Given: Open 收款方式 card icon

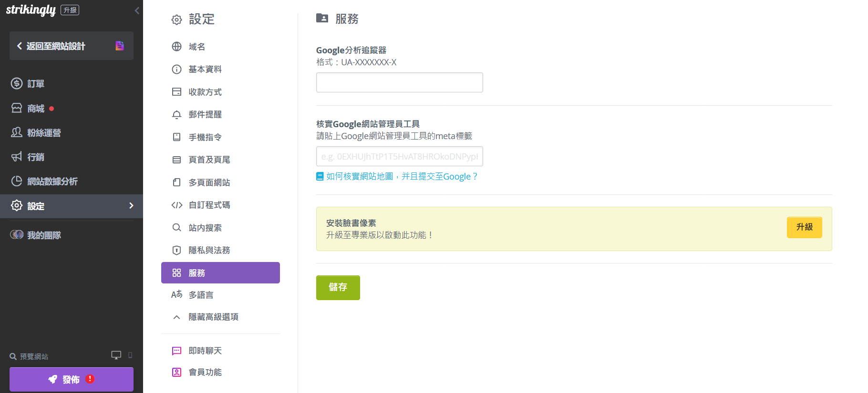Looking at the screenshot, I should click(177, 92).
